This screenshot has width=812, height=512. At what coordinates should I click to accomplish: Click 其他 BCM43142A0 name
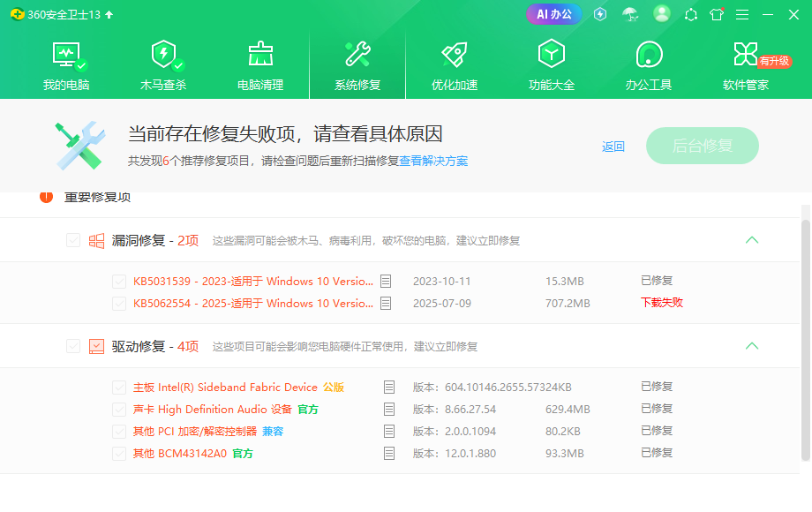click(180, 454)
